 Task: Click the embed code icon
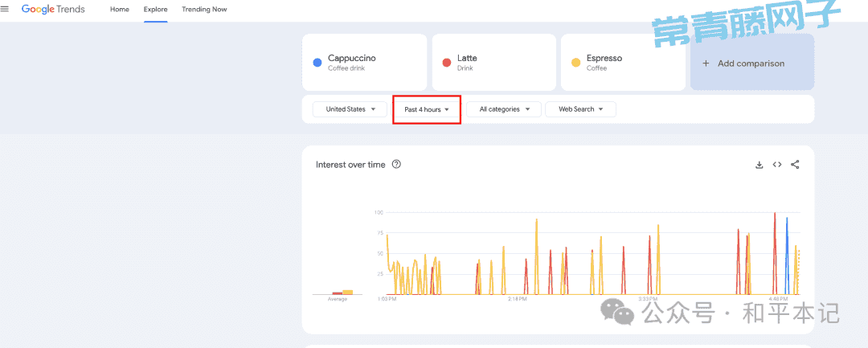[777, 164]
